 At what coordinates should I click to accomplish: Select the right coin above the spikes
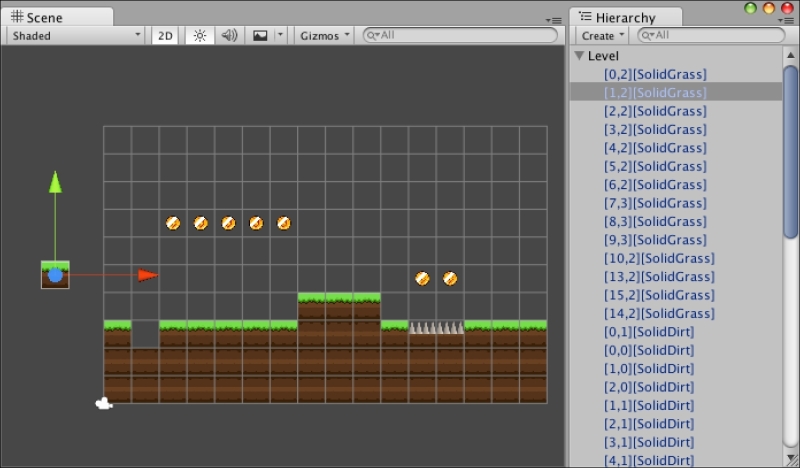(x=449, y=278)
